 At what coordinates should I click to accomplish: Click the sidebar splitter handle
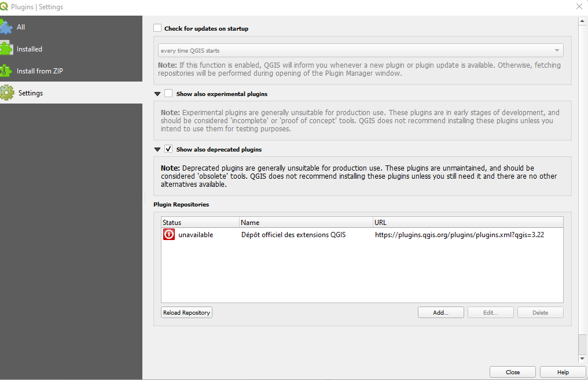pyautogui.click(x=145, y=198)
